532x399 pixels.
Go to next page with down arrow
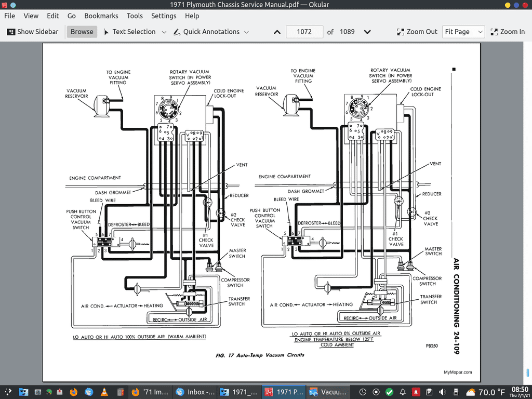point(367,32)
